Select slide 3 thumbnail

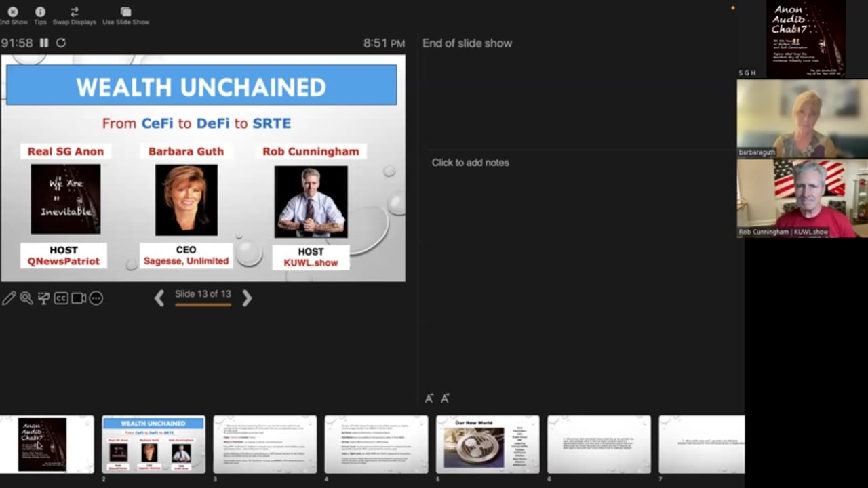(x=265, y=445)
